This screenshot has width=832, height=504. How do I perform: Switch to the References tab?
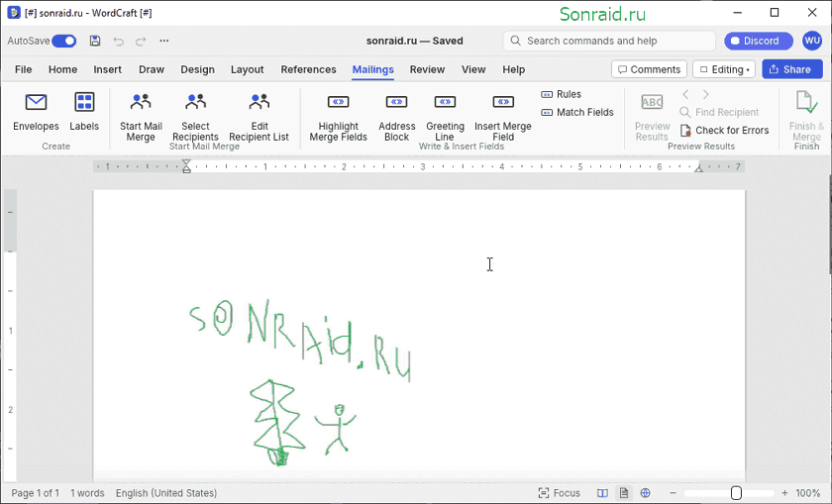pyautogui.click(x=308, y=69)
